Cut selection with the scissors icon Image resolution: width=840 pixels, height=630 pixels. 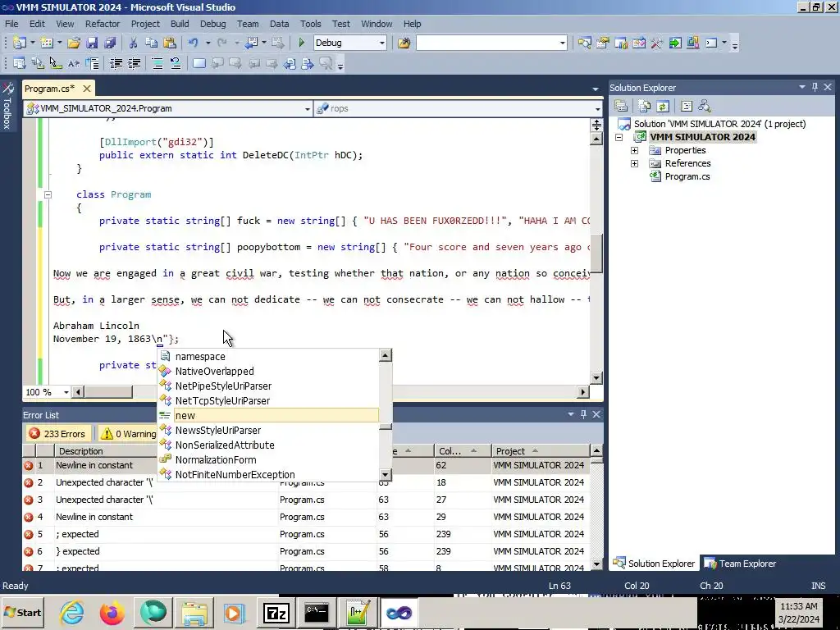pyautogui.click(x=134, y=43)
